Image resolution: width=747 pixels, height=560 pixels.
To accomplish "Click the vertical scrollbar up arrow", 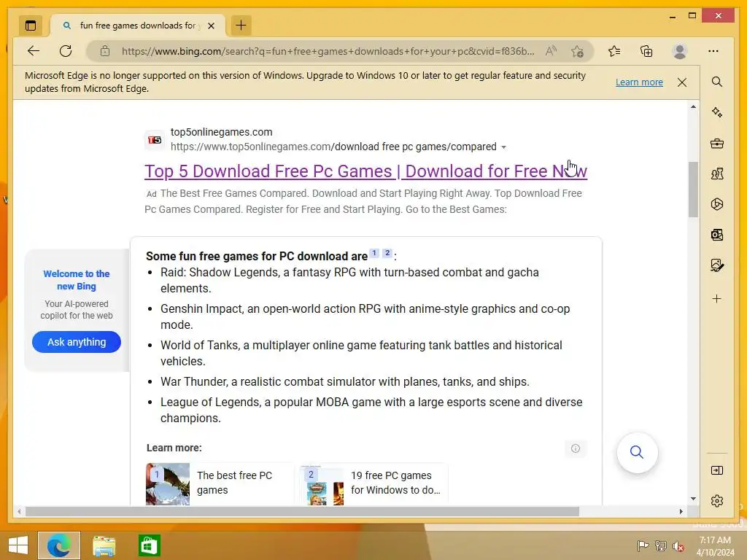I will click(x=693, y=106).
